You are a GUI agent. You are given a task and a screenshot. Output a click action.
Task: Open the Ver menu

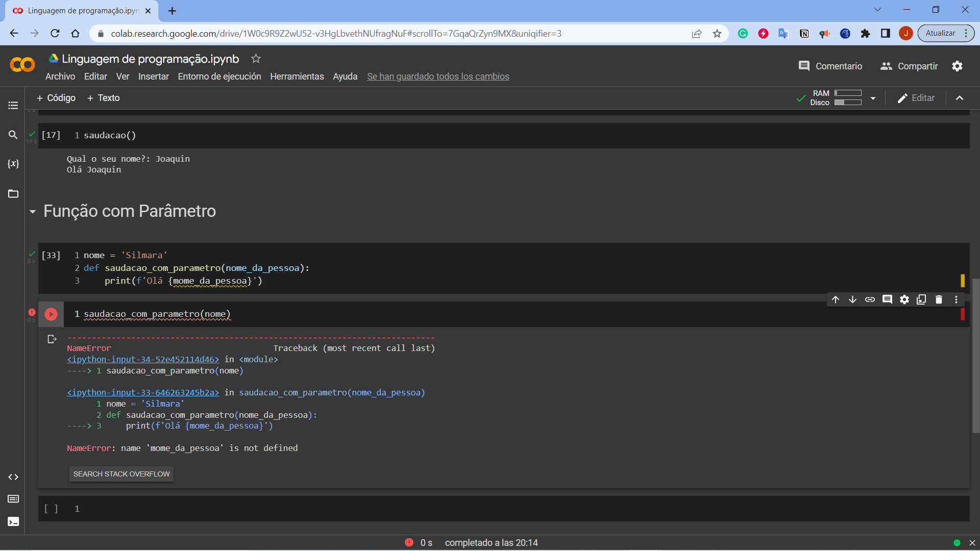122,77
